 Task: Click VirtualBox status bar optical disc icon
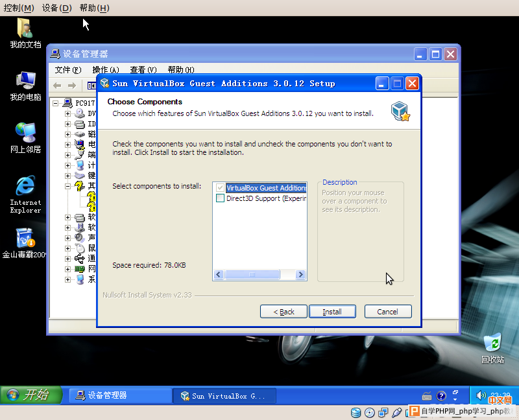pyautogui.click(x=369, y=412)
